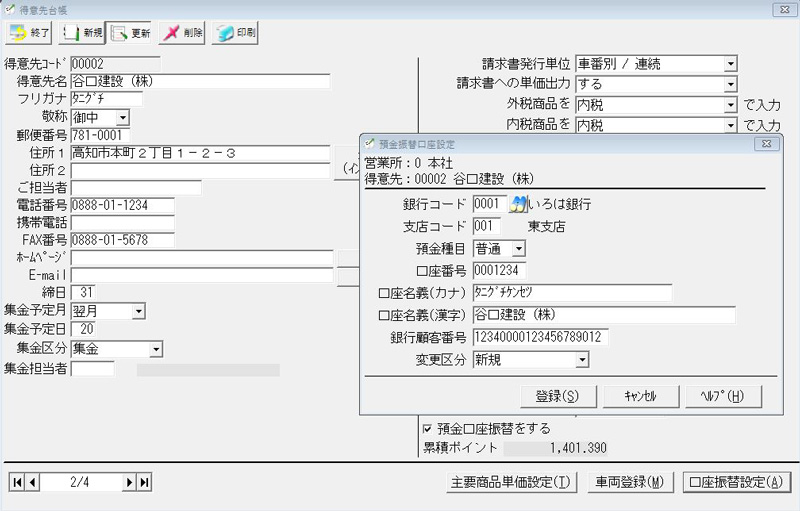Open bank search icon beside 銀行コード
This screenshot has width=800, height=511.
tap(518, 204)
